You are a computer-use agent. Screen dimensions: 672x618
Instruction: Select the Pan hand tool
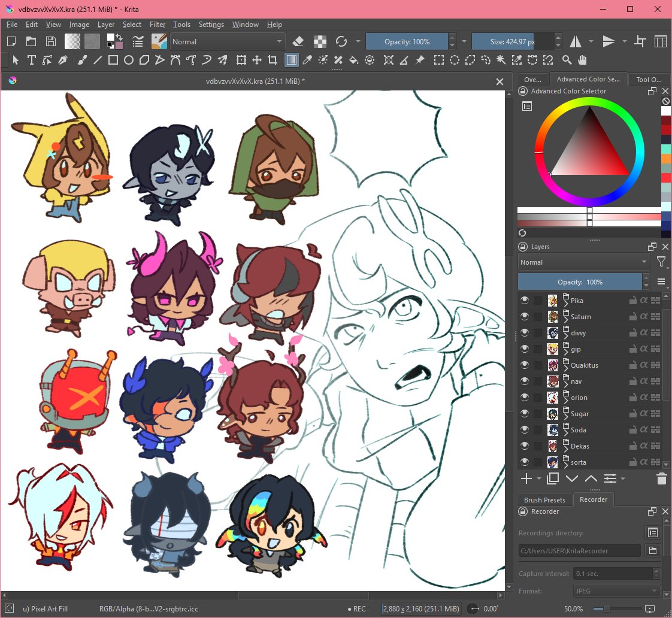[582, 60]
